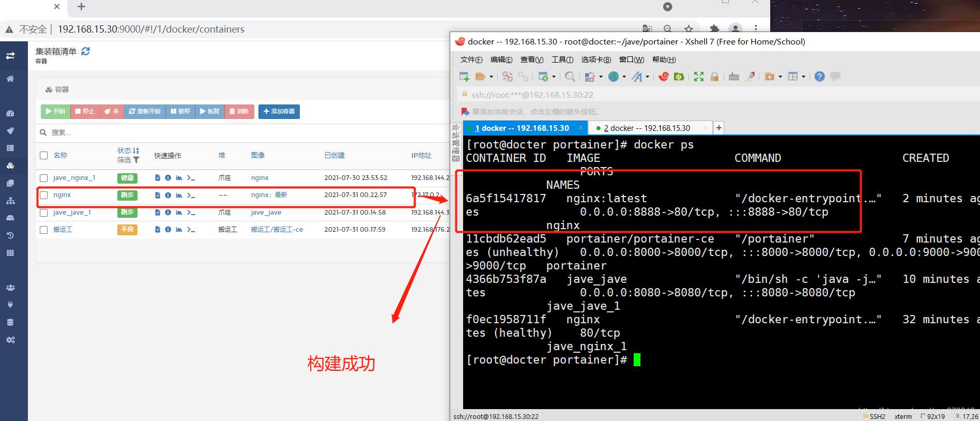
Task: Expand the open-folder dropdown arrow in Xshell
Action: pyautogui.click(x=491, y=77)
